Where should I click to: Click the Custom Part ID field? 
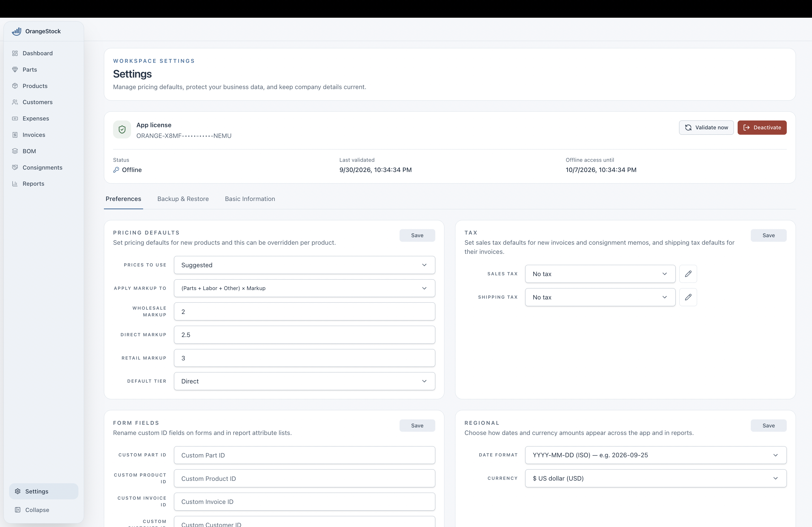[x=304, y=455]
